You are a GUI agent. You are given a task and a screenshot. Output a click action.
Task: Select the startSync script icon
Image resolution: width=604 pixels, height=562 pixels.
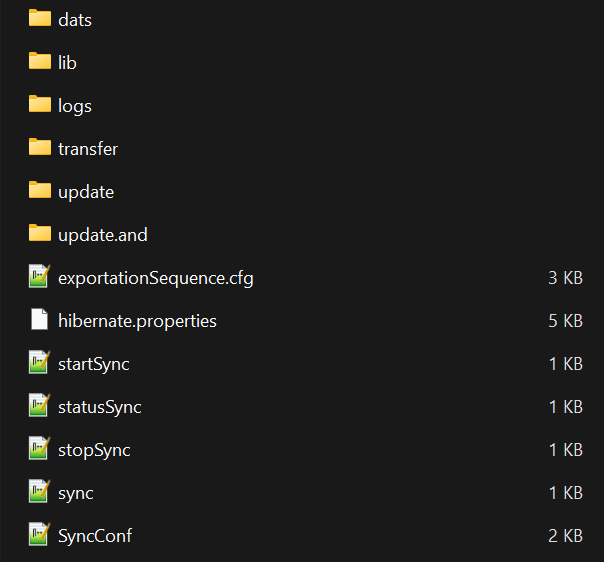coord(40,364)
